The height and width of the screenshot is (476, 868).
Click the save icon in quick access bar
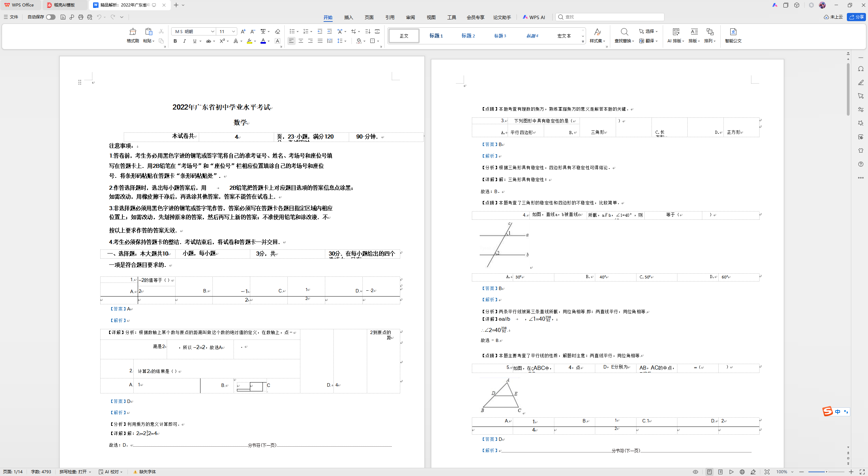pos(63,17)
